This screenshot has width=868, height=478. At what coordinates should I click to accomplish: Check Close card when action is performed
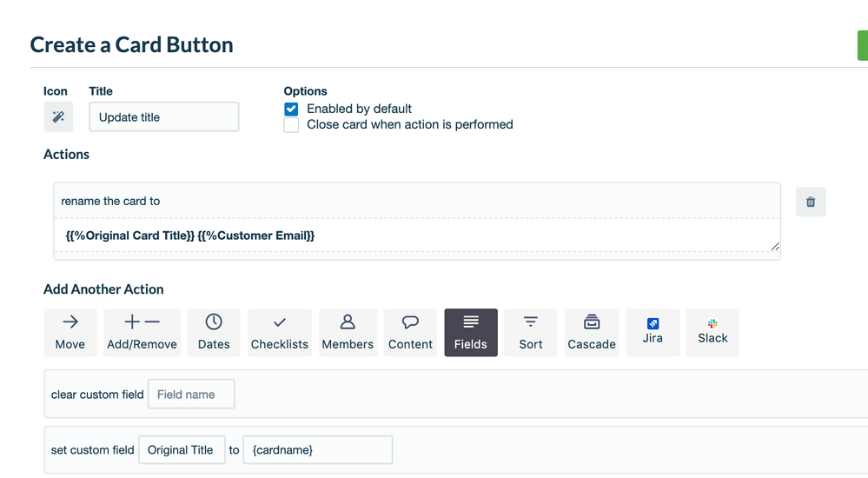(291, 124)
